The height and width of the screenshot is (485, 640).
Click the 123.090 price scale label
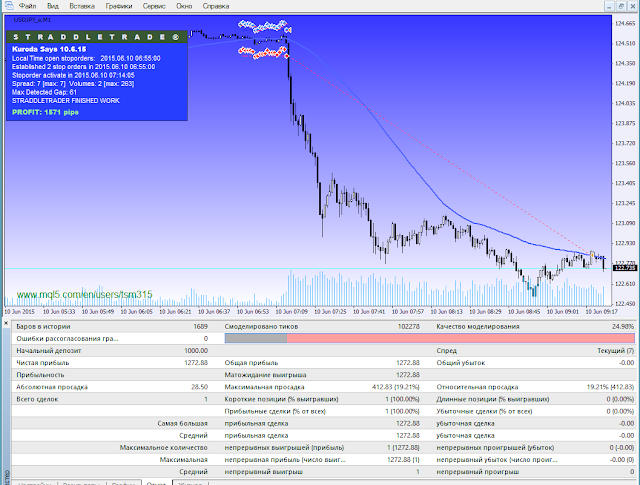pyautogui.click(x=625, y=223)
